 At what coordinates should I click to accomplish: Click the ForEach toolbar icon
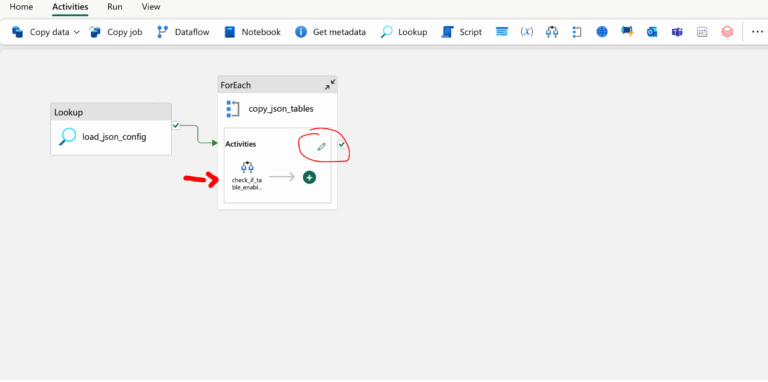point(577,32)
